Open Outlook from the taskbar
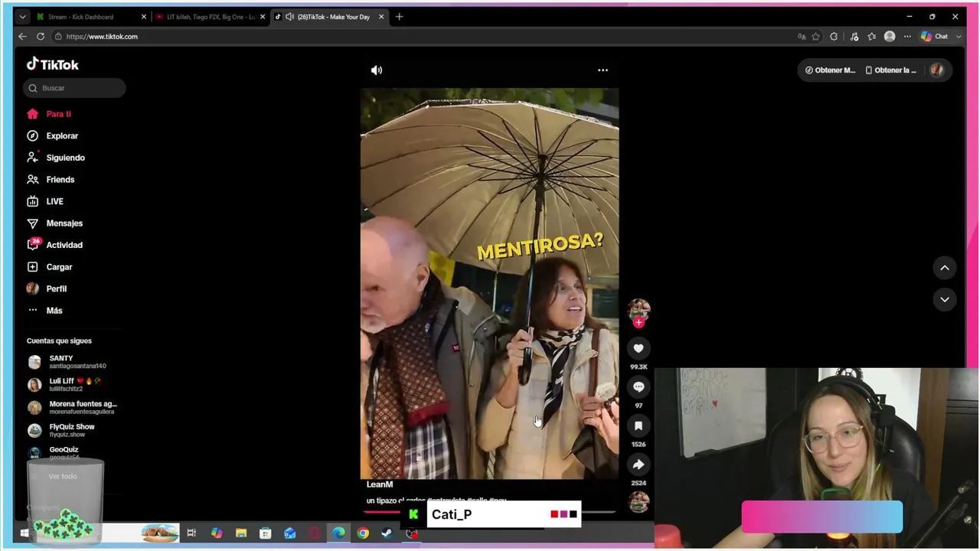Screen dimensions: 980x551 pos(289,533)
